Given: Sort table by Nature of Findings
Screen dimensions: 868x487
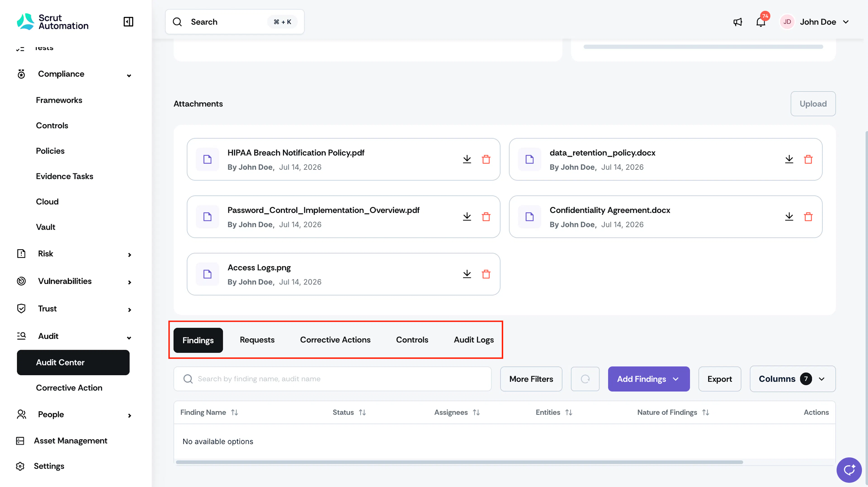Looking at the screenshot, I should click(705, 412).
